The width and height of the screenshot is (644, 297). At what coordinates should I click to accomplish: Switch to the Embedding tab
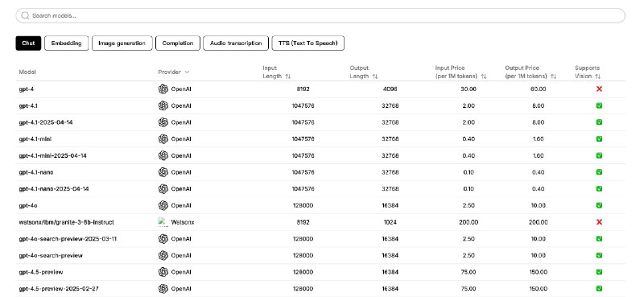(66, 43)
